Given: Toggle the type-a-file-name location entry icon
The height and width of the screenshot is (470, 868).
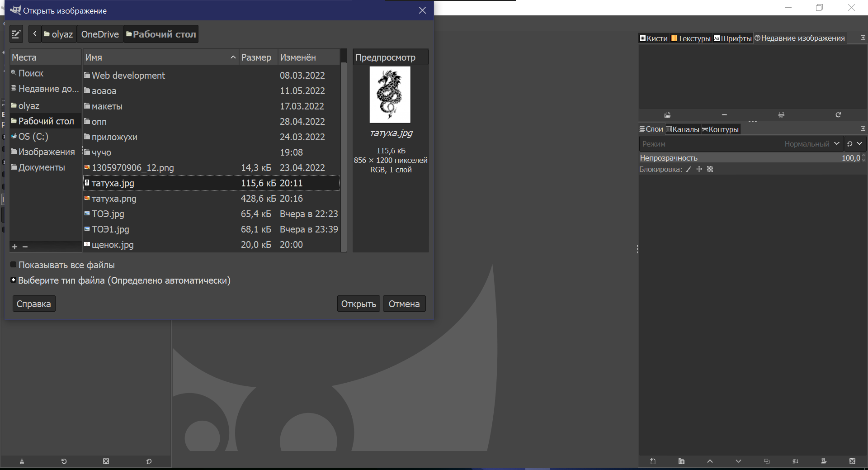Looking at the screenshot, I should (16, 34).
